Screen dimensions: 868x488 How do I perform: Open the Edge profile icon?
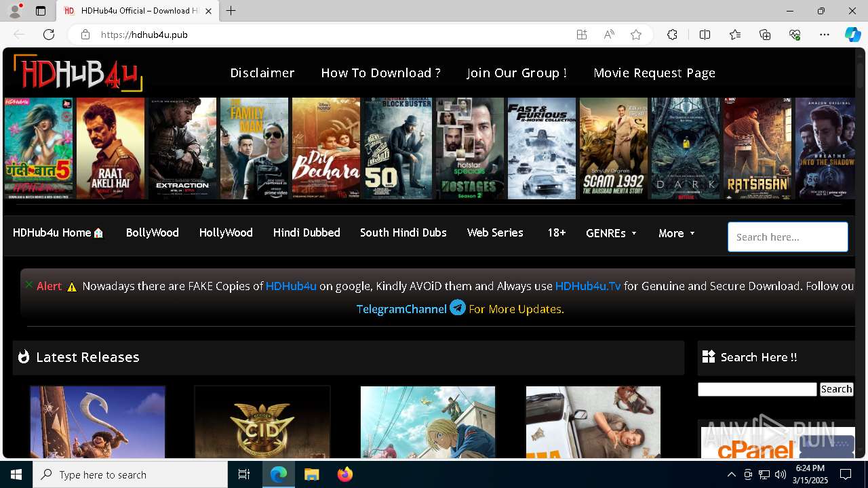[x=15, y=11]
